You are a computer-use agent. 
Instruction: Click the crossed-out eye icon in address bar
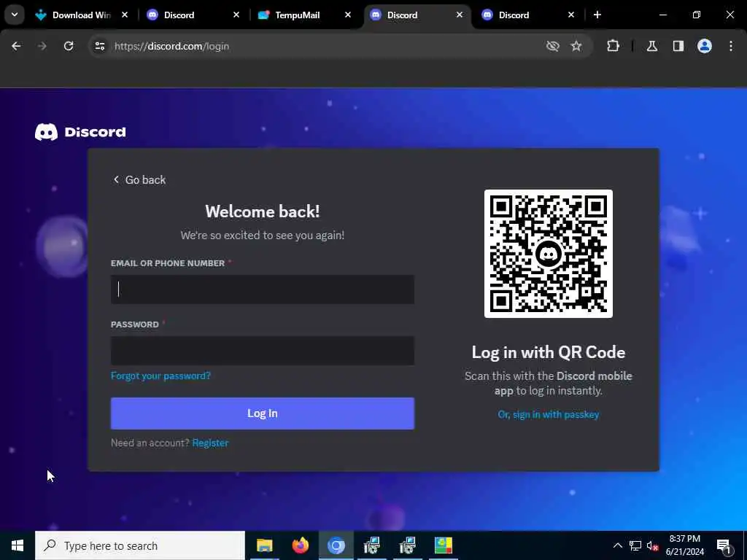point(553,46)
